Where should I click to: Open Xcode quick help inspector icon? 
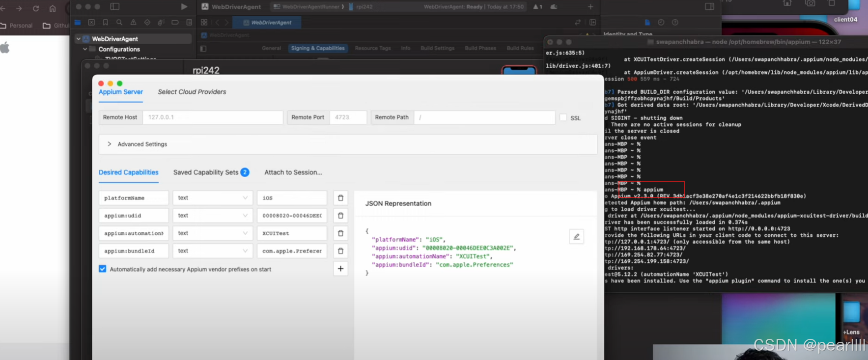[675, 23]
